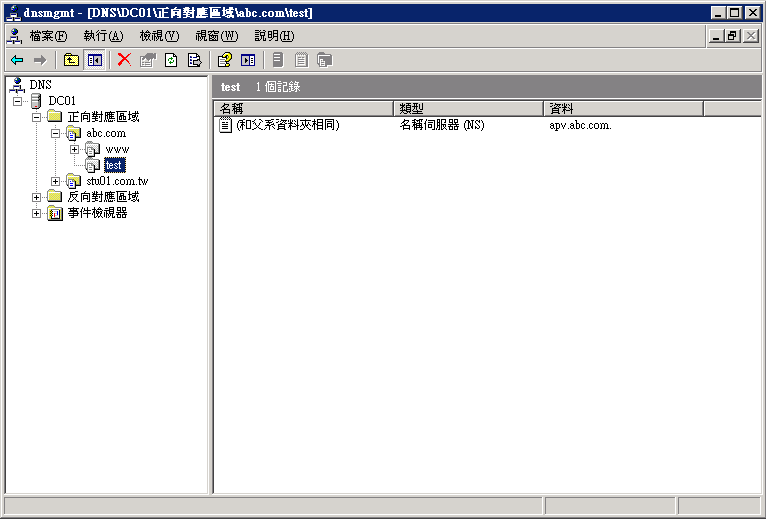Click the Forward arrow toolbar button

click(x=40, y=60)
